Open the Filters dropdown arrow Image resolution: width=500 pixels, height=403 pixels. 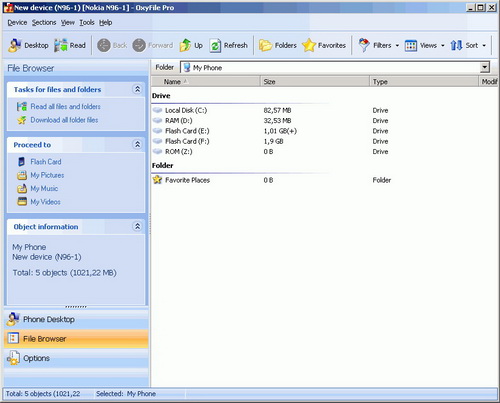(397, 46)
